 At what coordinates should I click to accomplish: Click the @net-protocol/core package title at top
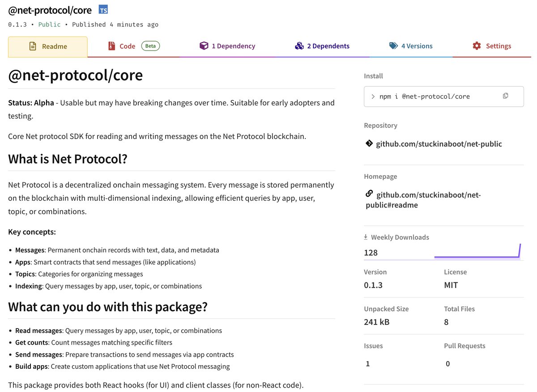50,10
